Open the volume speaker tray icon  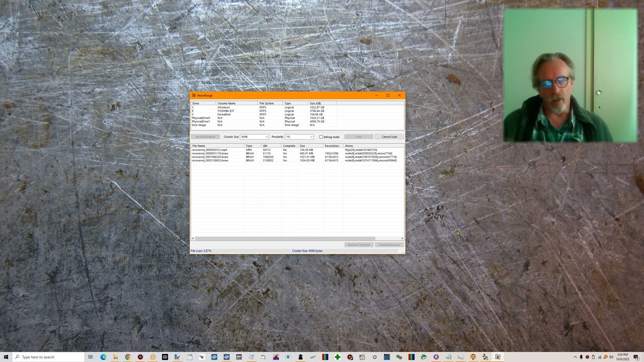pyautogui.click(x=611, y=357)
